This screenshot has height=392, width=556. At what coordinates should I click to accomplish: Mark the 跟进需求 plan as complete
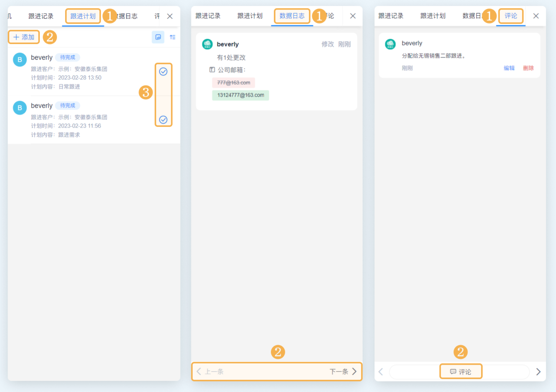click(x=163, y=120)
